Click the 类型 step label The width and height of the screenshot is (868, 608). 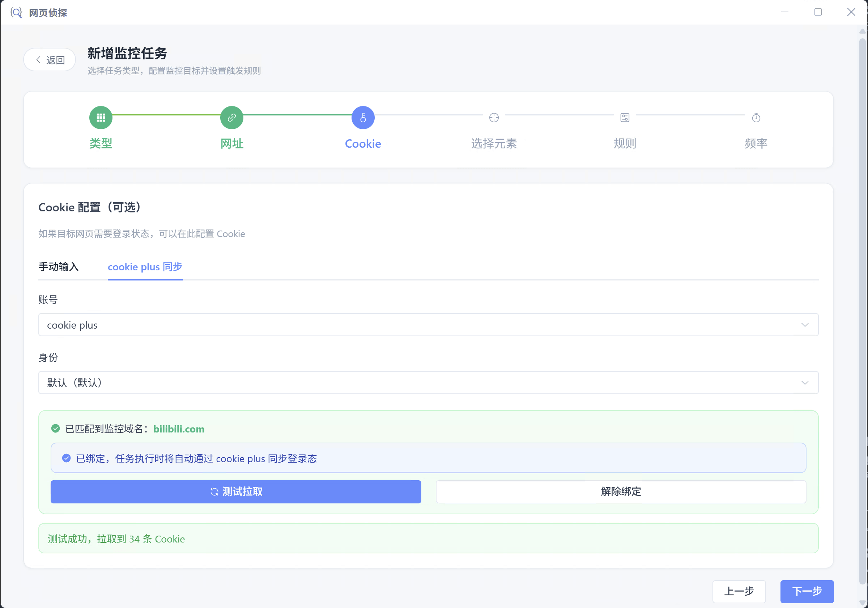[x=101, y=143]
